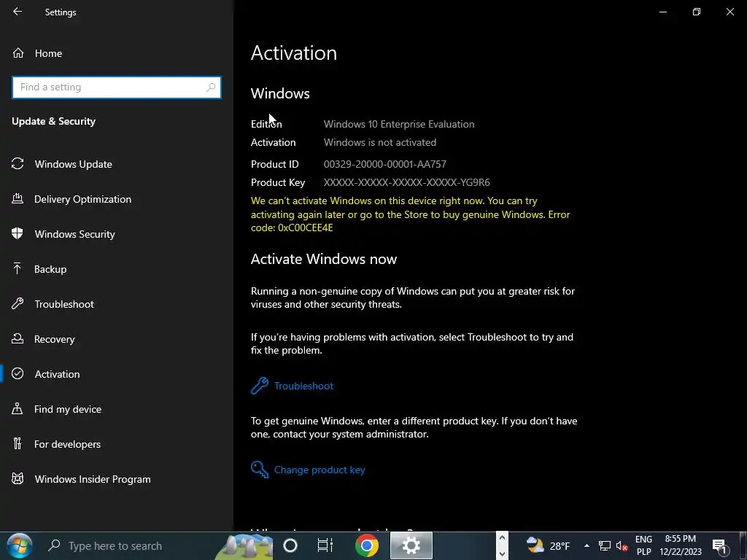Click the Activation checkmark circle icon
Image resolution: width=747 pixels, height=560 pixels.
coord(18,374)
